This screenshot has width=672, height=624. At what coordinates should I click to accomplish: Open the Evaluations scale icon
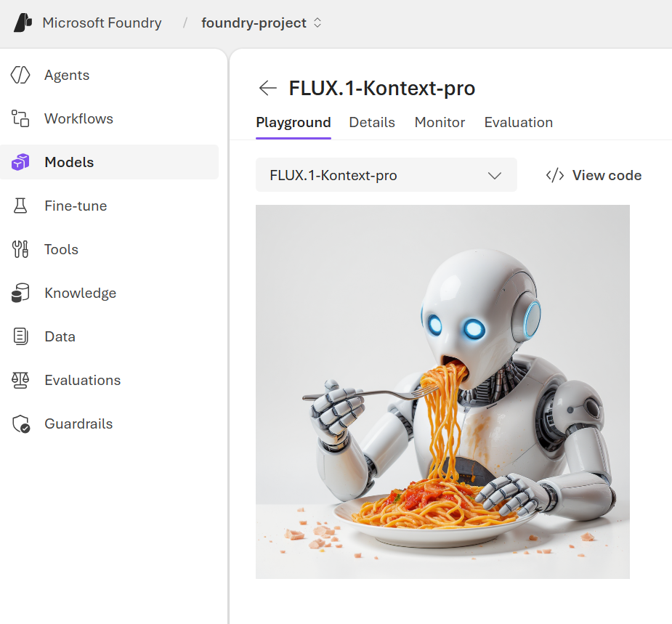pyautogui.click(x=18, y=380)
